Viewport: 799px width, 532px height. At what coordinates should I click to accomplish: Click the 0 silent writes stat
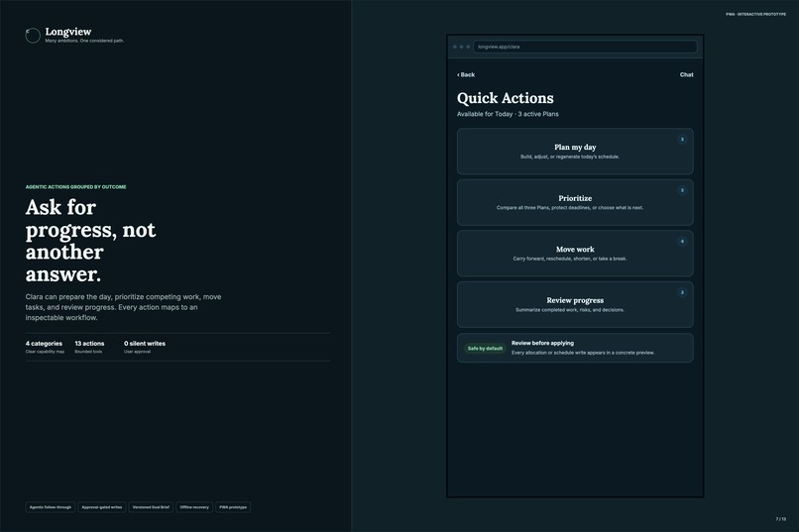145,347
